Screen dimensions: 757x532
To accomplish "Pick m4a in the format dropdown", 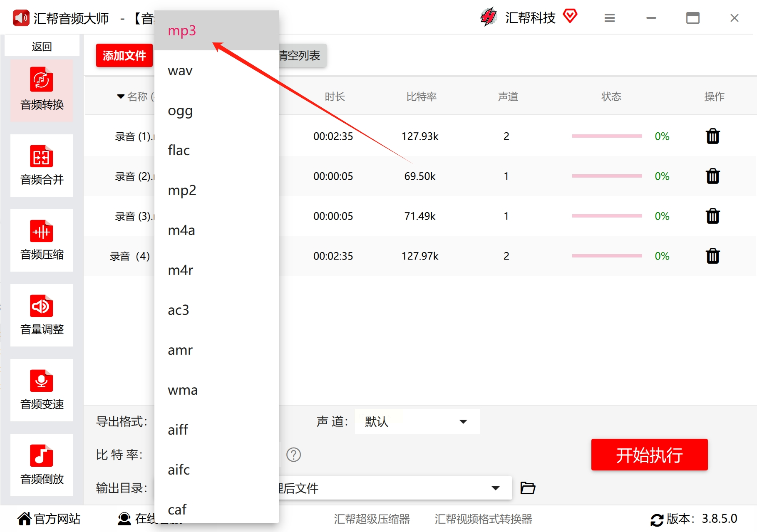I will point(216,230).
